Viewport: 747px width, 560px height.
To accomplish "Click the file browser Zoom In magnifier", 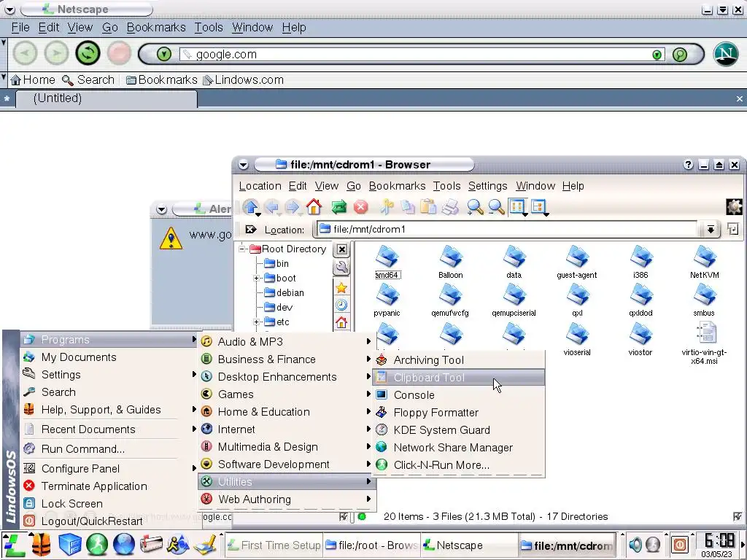I will [x=474, y=207].
